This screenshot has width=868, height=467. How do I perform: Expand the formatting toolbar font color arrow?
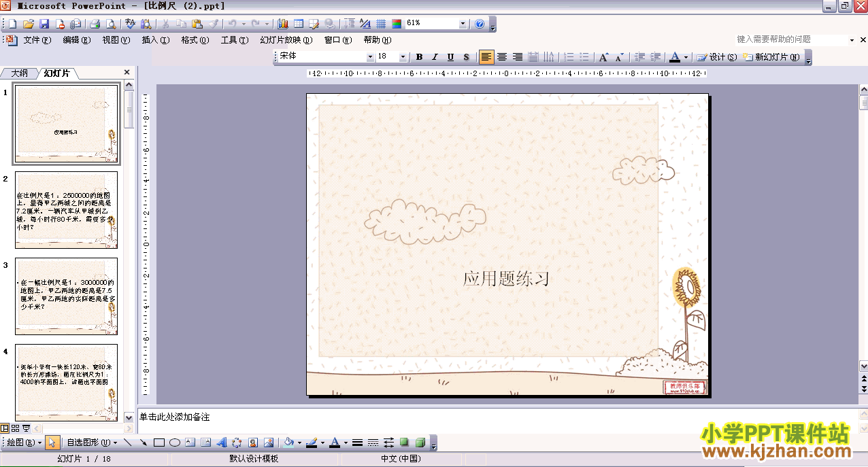(686, 57)
